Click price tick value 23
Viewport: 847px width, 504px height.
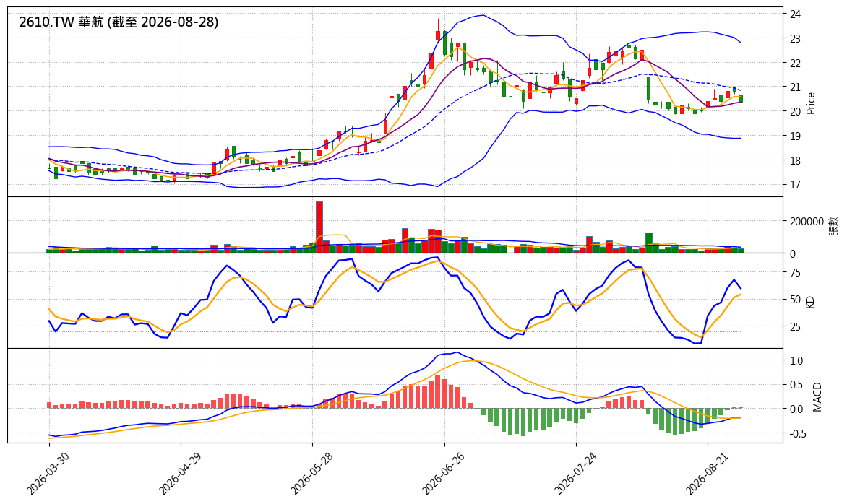click(x=795, y=38)
